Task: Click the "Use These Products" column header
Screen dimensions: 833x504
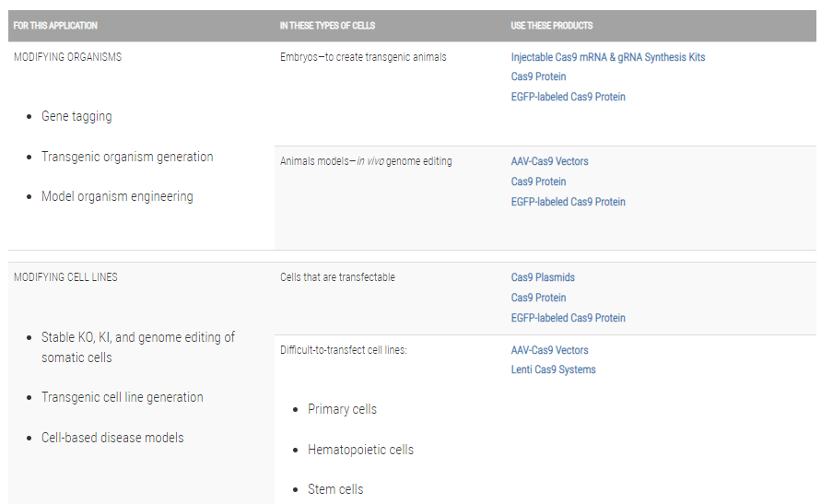Action: (552, 26)
